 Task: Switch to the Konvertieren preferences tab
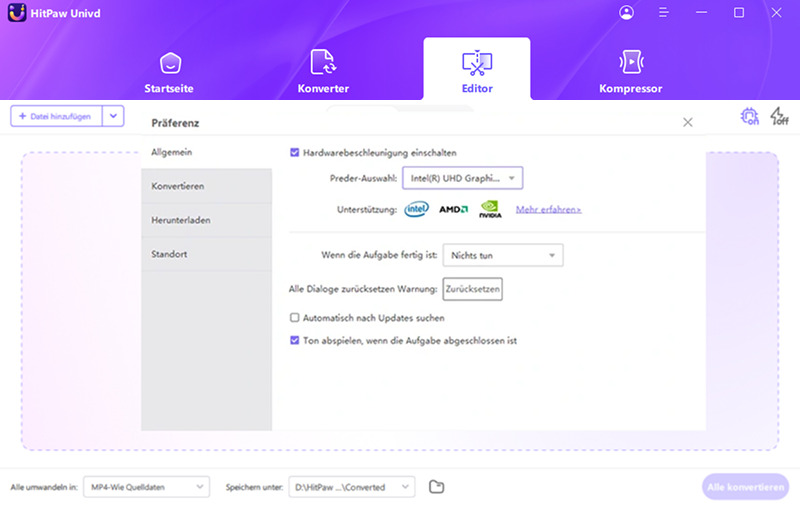206,186
